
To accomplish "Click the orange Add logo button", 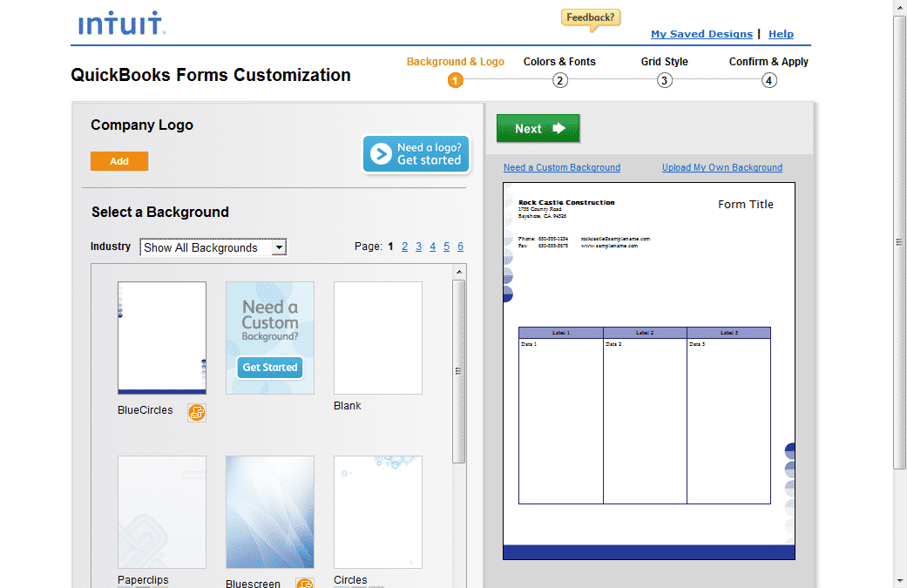I will [x=119, y=161].
